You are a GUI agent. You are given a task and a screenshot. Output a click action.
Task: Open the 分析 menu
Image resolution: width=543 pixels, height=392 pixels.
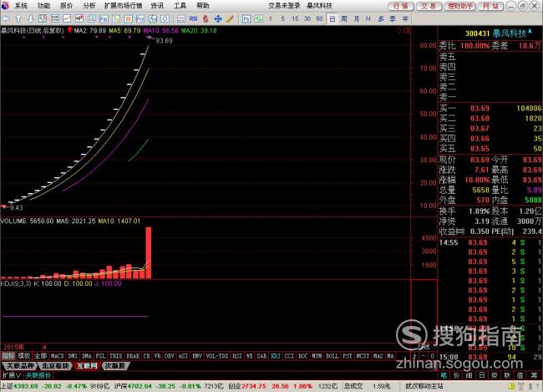tap(89, 6)
